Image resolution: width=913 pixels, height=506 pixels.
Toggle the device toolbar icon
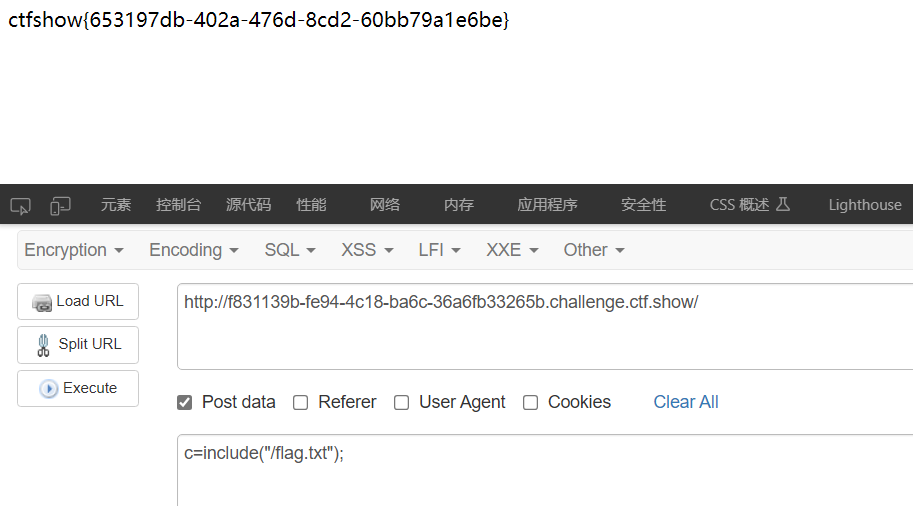(x=60, y=206)
